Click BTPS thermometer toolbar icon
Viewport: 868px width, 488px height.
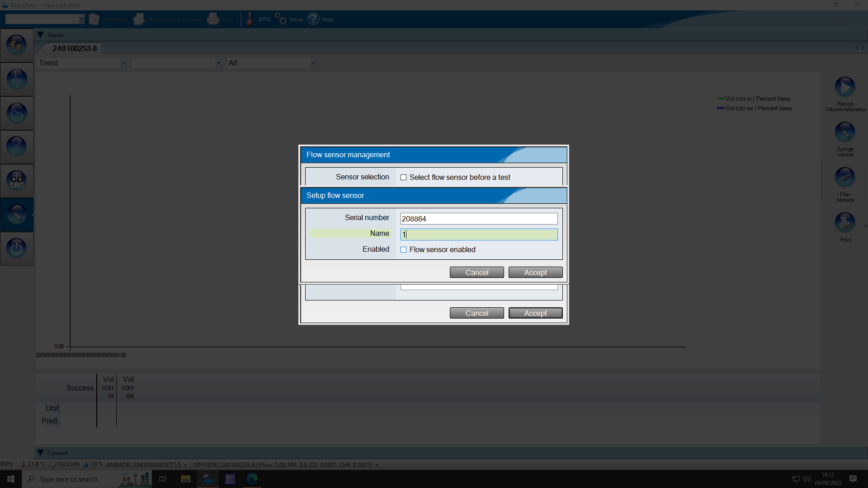(x=250, y=19)
